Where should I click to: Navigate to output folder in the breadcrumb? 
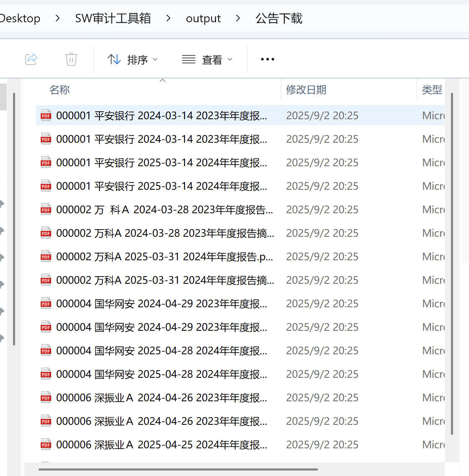click(x=203, y=18)
